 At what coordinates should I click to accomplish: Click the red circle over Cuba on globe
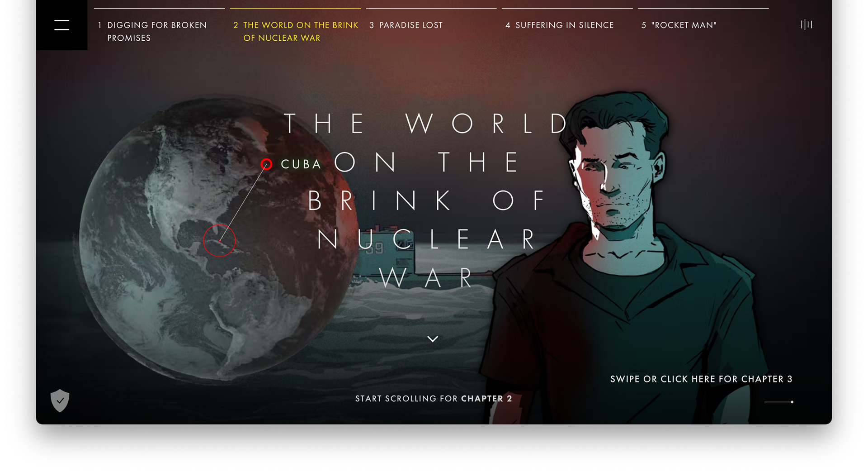point(219,240)
